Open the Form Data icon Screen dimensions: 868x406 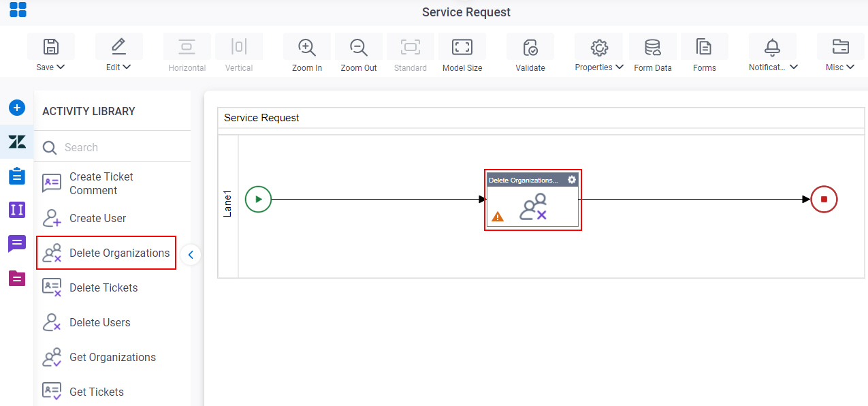click(653, 47)
